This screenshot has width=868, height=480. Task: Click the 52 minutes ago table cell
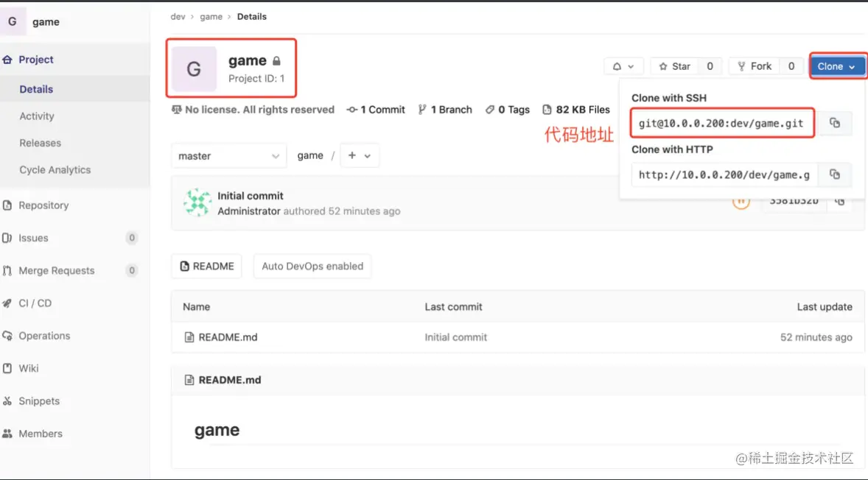816,337
